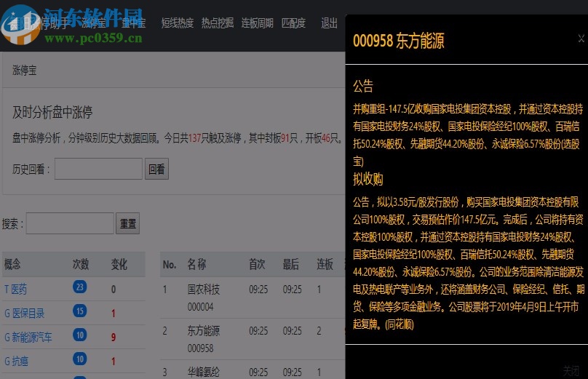588x379 pixels.
Task: Open the 涨停宝 menu item
Action: (x=94, y=23)
